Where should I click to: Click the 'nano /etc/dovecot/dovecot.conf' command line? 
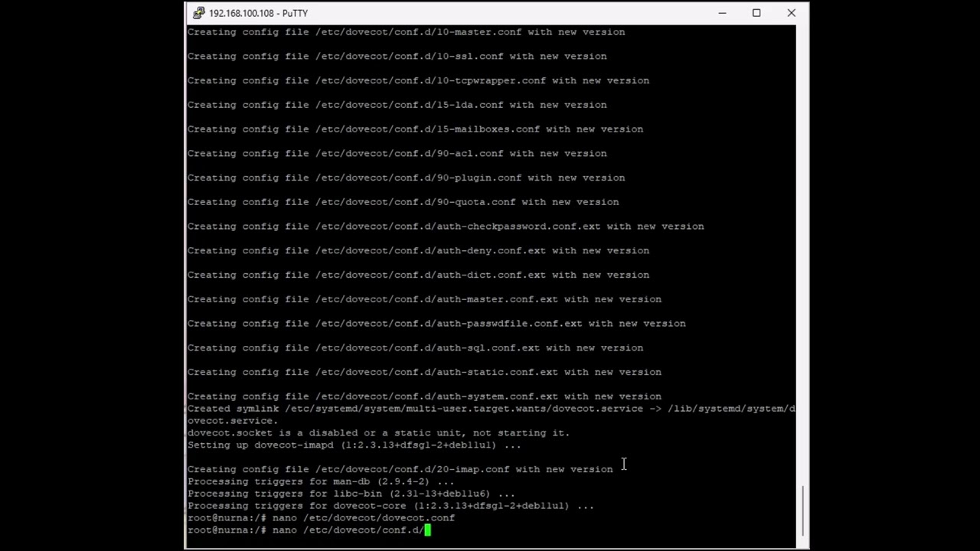coord(322,518)
